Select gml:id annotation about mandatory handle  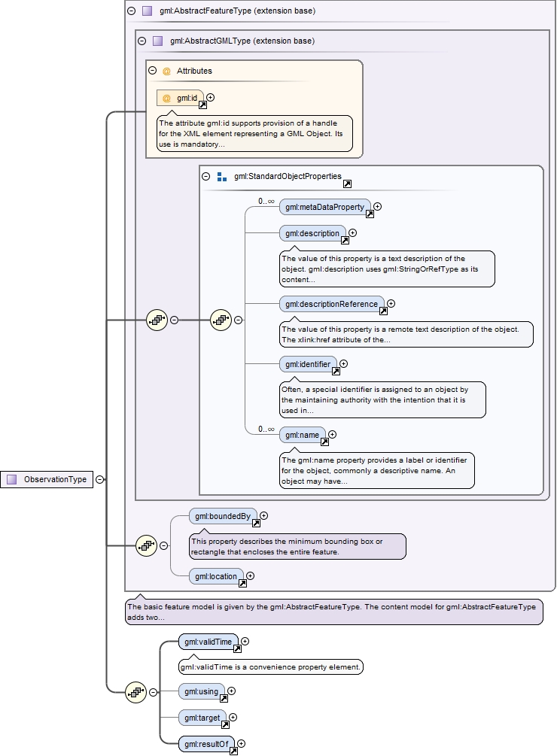[254, 134]
